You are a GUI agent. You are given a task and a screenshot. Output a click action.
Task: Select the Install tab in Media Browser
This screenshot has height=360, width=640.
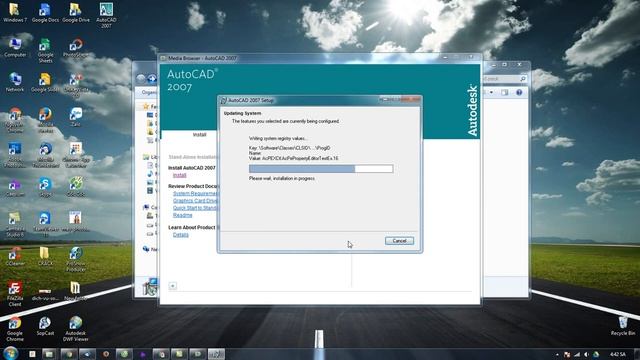pyautogui.click(x=199, y=135)
